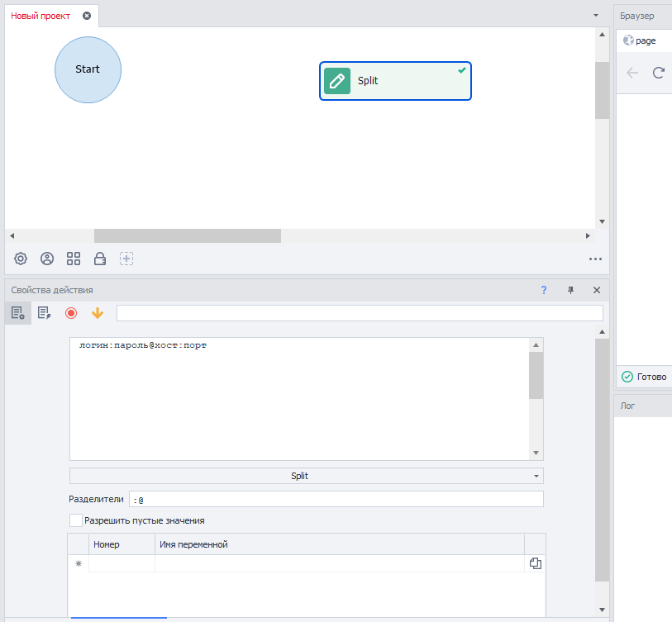Click the Свойства действия panel title
672x622 pixels.
(x=52, y=290)
